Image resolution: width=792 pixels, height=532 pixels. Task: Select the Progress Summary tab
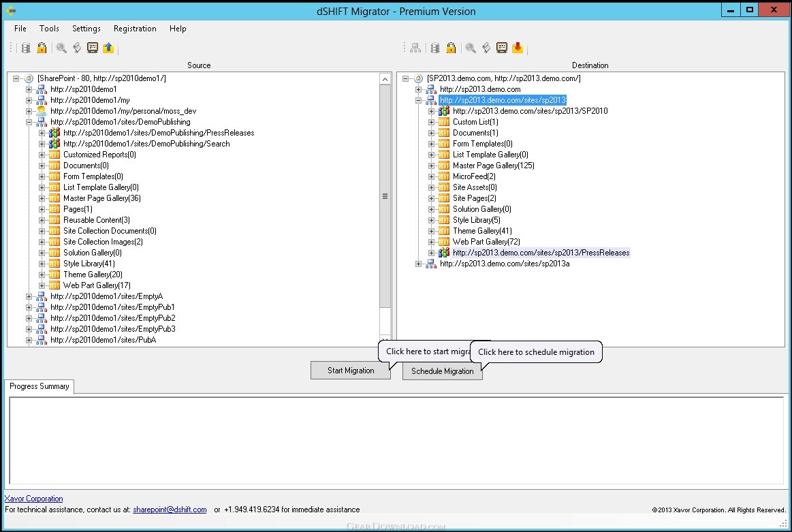tap(39, 386)
